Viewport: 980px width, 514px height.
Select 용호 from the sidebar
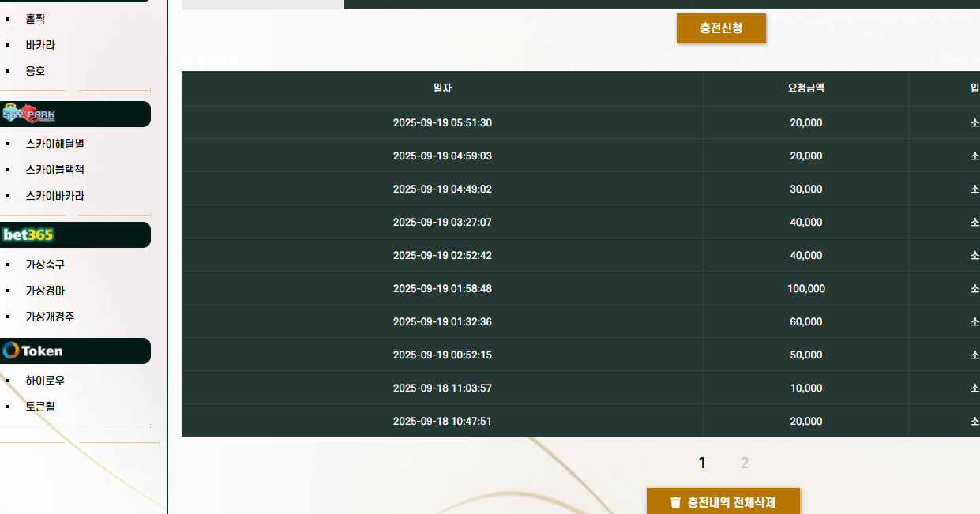pyautogui.click(x=36, y=70)
